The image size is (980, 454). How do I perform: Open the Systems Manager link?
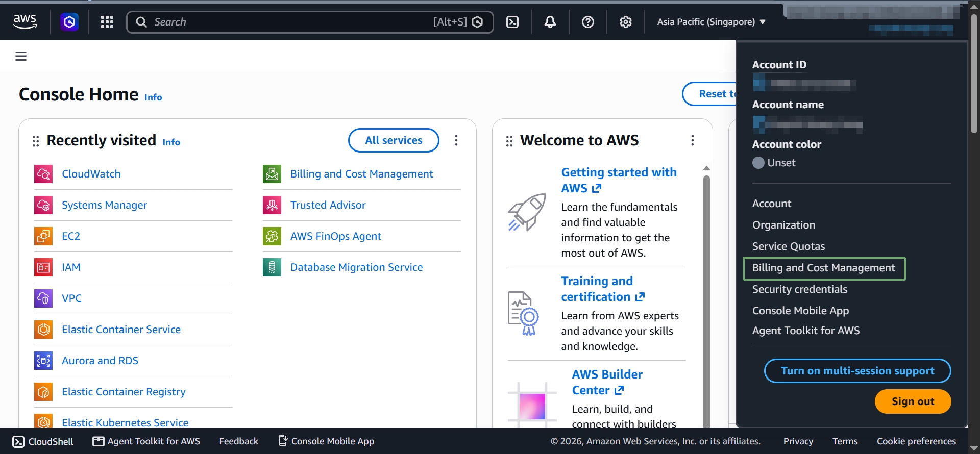[104, 205]
